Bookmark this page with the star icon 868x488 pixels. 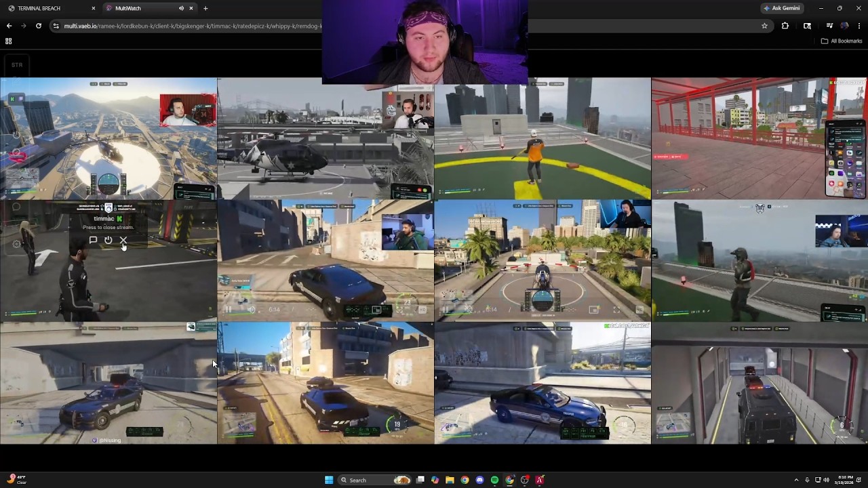pyautogui.click(x=764, y=26)
